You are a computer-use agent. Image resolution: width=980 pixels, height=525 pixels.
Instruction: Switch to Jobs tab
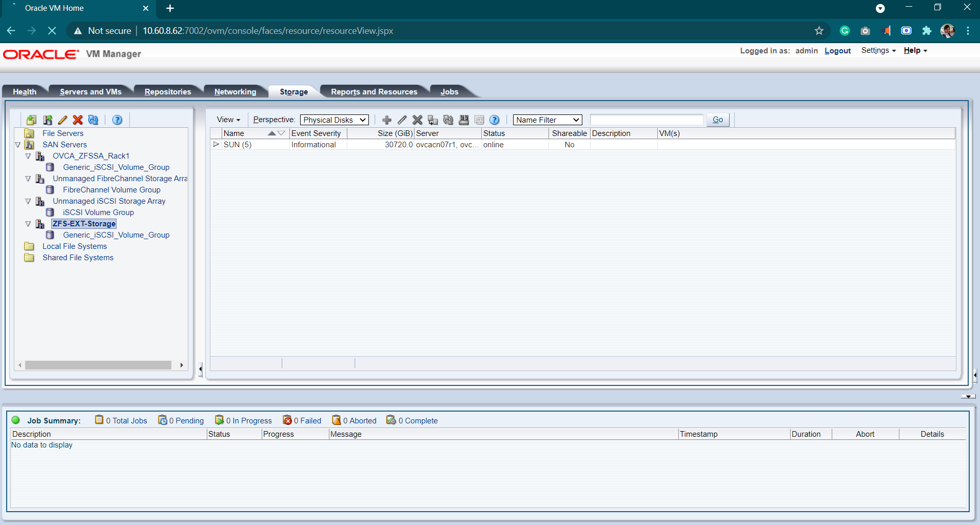click(x=449, y=91)
